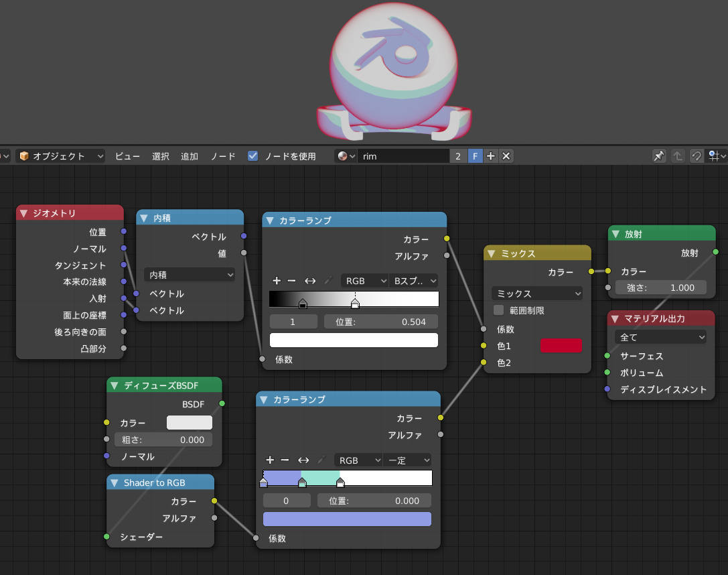Click 位置 0.000 field in lower ramp
This screenshot has width=728, height=575.
[374, 501]
